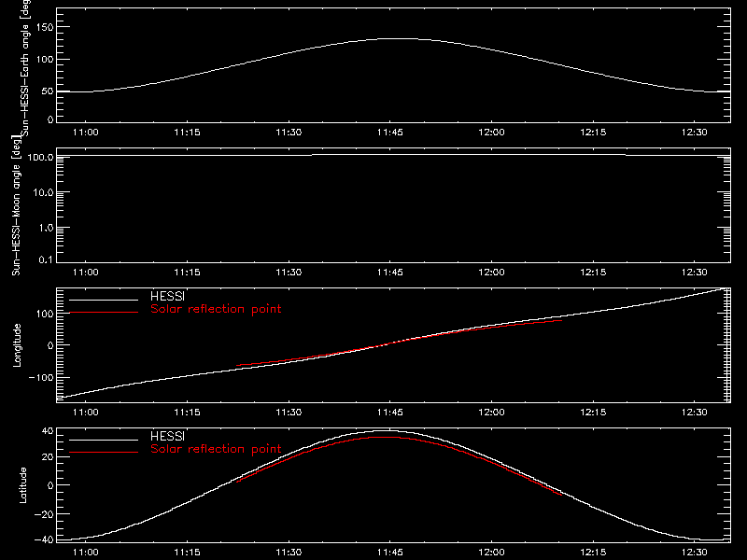This screenshot has width=747, height=560.
Task: Click 11:45 time label under Longitude plot
Action: [390, 412]
